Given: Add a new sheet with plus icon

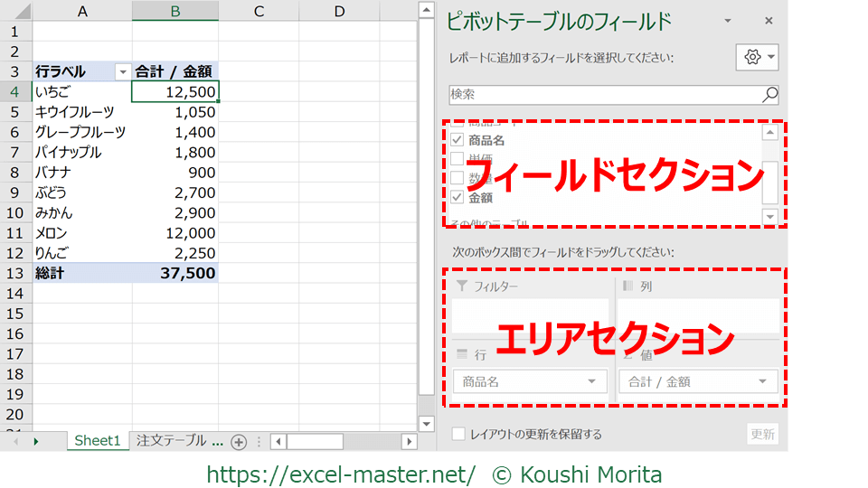Looking at the screenshot, I should point(239,442).
